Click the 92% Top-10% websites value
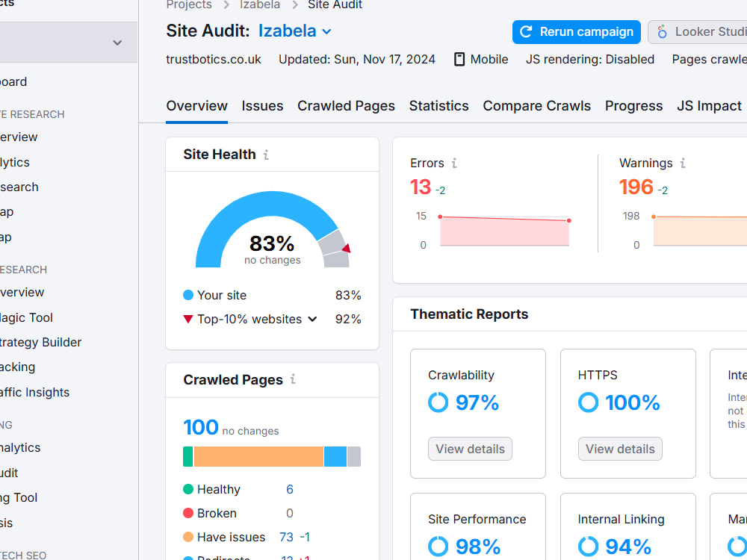The image size is (747, 560). 348,319
